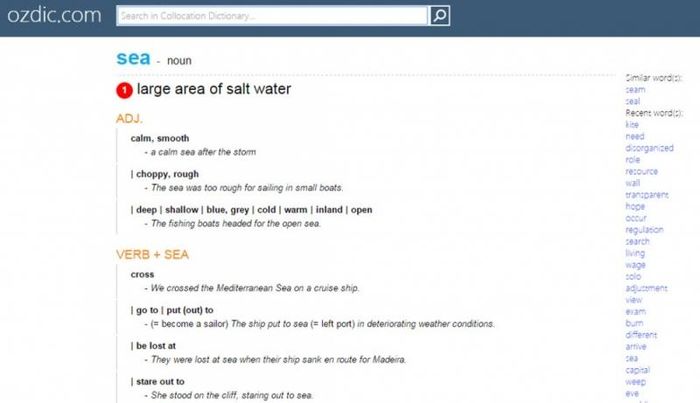Open recent word 'adjustment'
700x403 pixels.
pos(646,288)
